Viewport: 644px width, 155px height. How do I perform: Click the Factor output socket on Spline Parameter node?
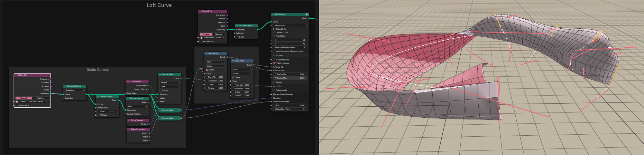[x=149, y=133]
